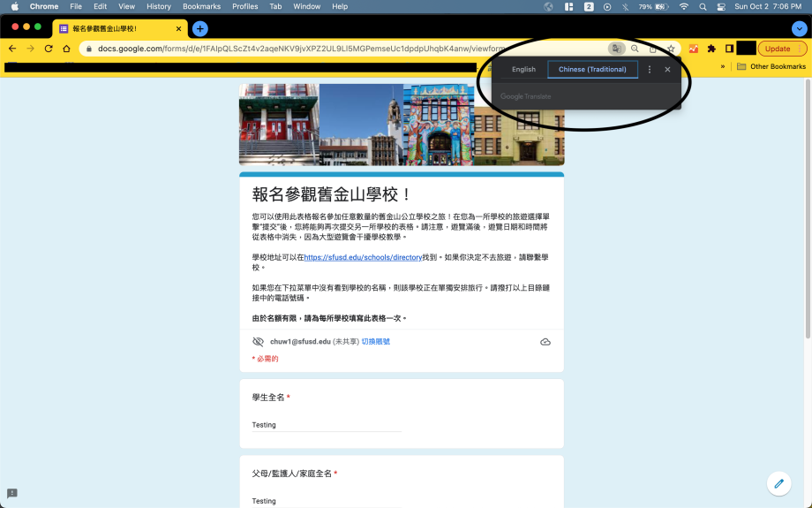Click the zoom magnifier icon in address bar

[635, 49]
